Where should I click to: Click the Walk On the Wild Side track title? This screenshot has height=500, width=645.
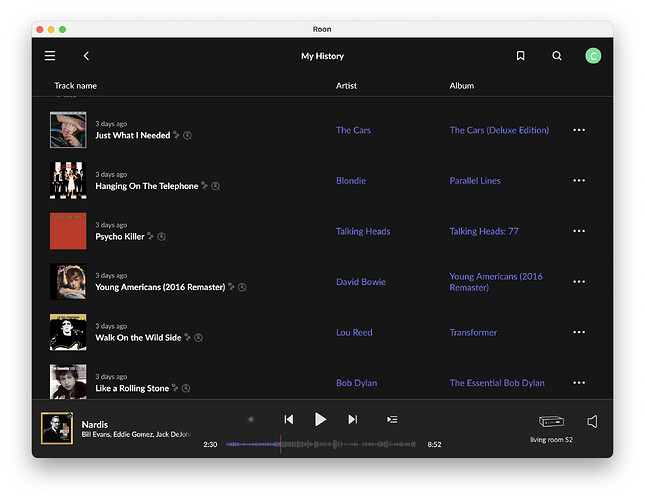point(138,338)
